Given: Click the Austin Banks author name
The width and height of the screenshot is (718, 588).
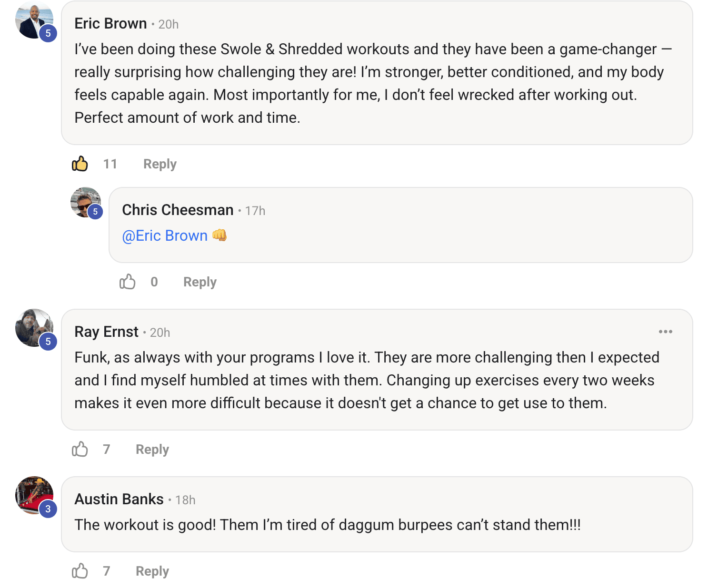Looking at the screenshot, I should click(119, 500).
